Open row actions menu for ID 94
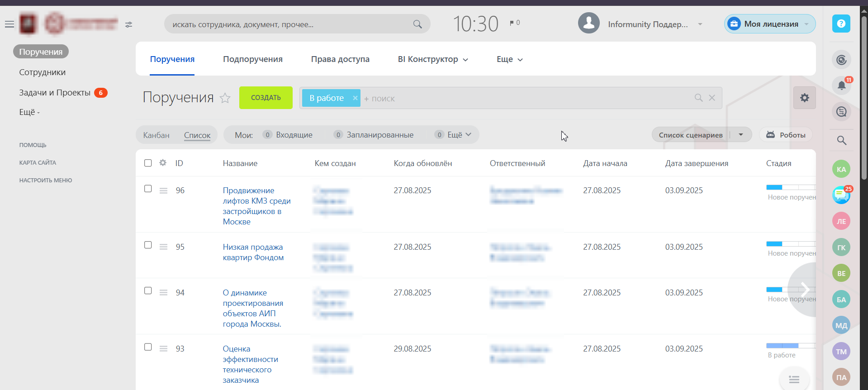This screenshot has width=868, height=390. pos(163,293)
